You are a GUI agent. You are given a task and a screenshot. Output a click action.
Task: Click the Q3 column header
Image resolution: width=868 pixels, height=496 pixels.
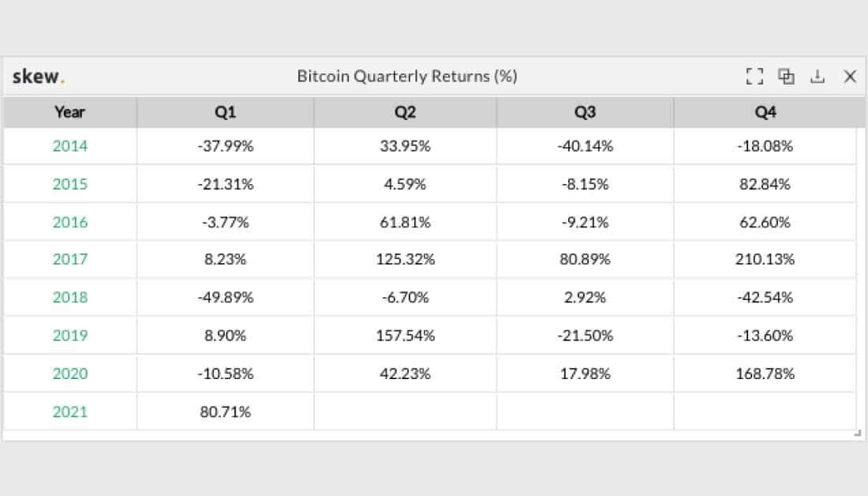click(584, 112)
